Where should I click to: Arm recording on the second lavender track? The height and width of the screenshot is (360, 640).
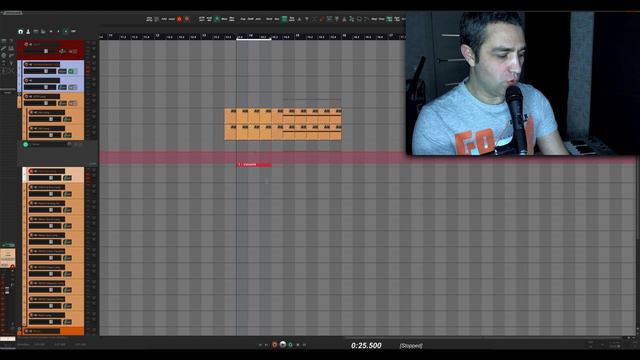click(x=27, y=80)
